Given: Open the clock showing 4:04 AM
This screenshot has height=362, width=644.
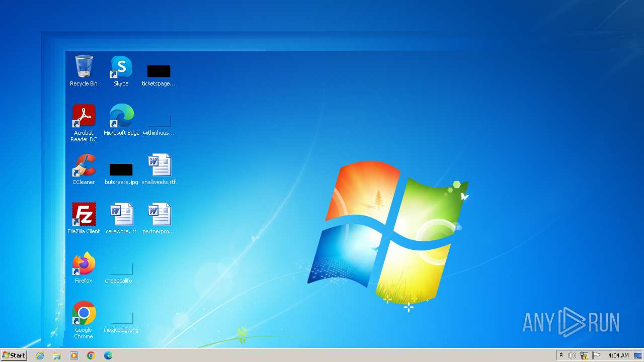Looking at the screenshot, I should pos(618,355).
